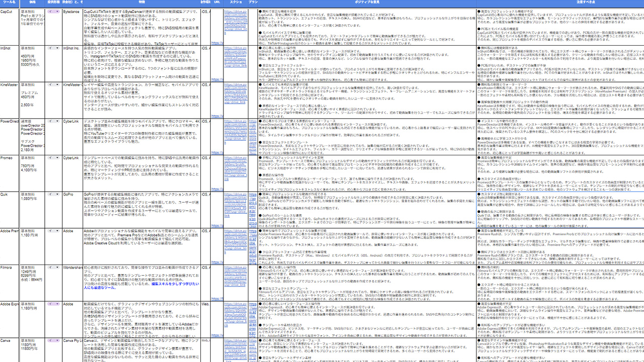Select the ツール名 header cell
This screenshot has width=644, height=362.
click(10, 3)
